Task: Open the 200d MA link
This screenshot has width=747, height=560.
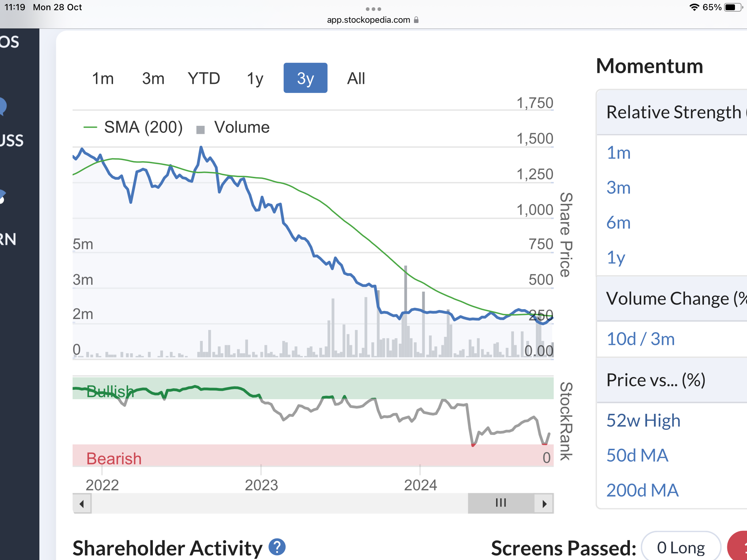Action: click(642, 490)
